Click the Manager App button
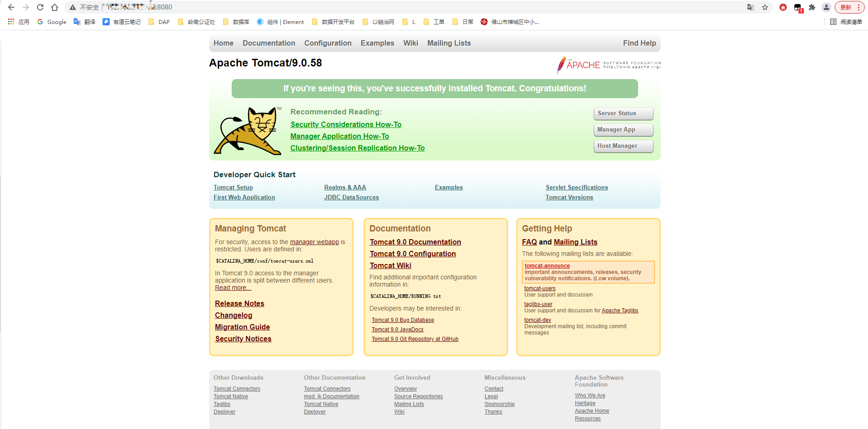 tap(623, 130)
